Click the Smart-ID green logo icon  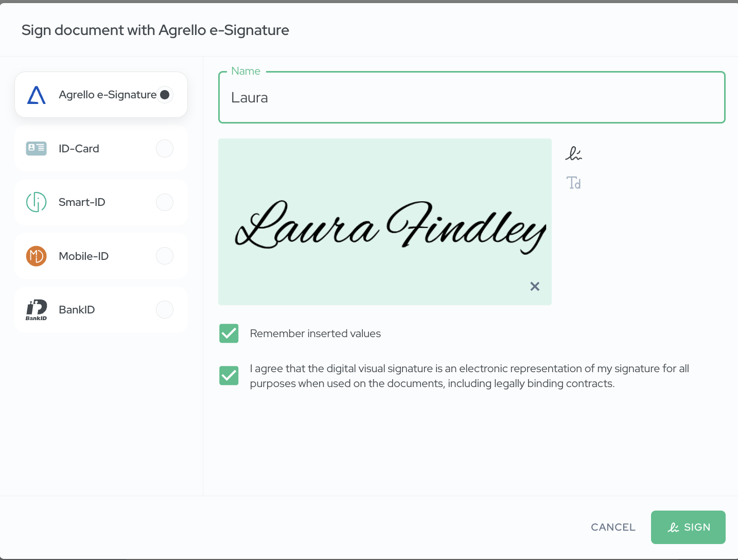click(x=36, y=202)
